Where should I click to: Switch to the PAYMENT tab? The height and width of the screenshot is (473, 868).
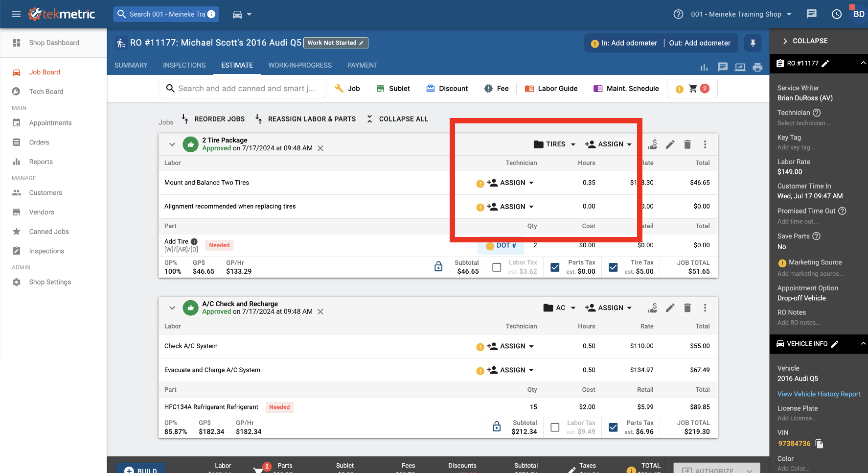[363, 65]
